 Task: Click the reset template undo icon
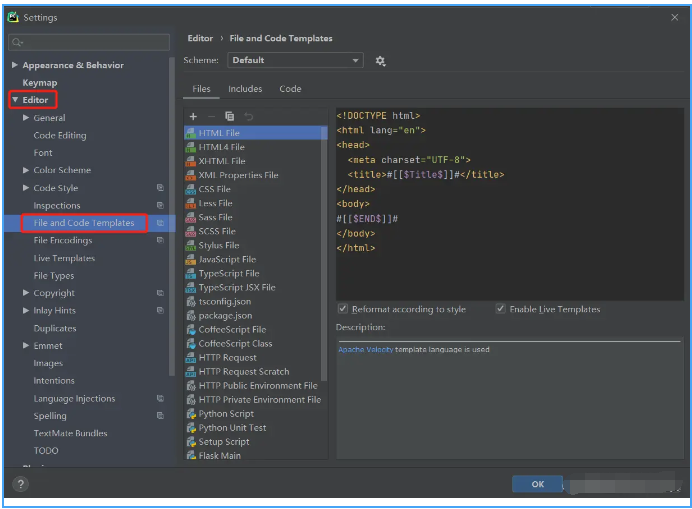249,117
